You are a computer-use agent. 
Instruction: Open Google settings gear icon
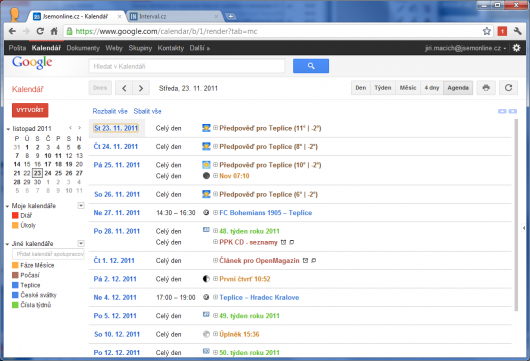pyautogui.click(x=516, y=48)
